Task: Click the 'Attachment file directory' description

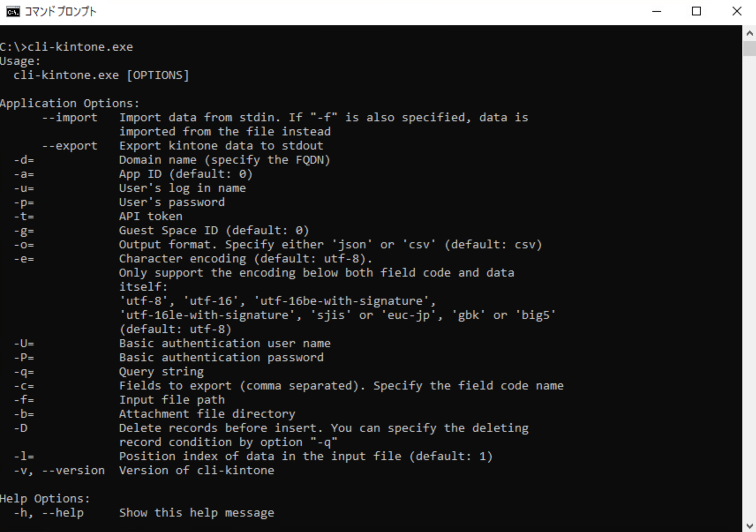Action: click(x=207, y=414)
